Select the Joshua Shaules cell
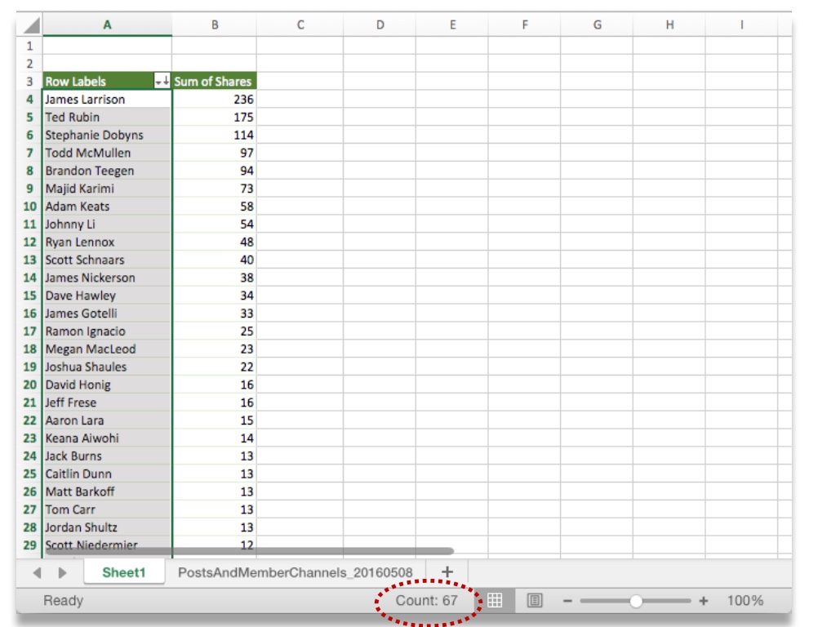840x627 pixels. click(107, 367)
